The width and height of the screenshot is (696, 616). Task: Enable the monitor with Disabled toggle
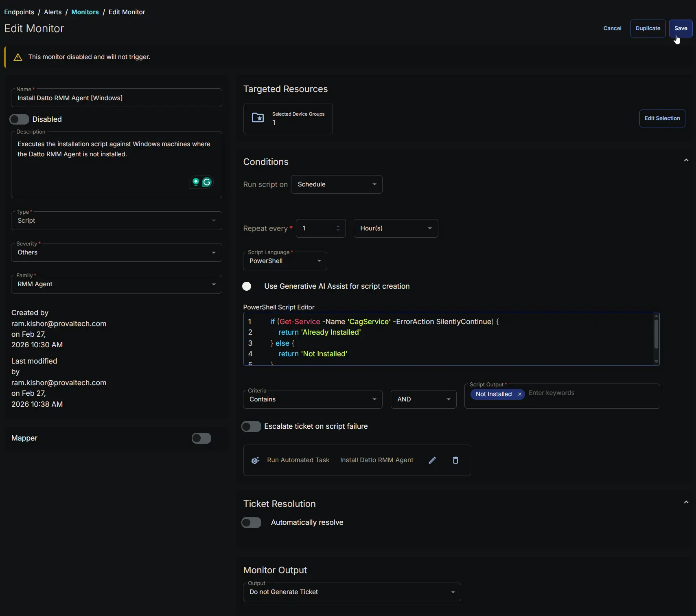point(20,119)
